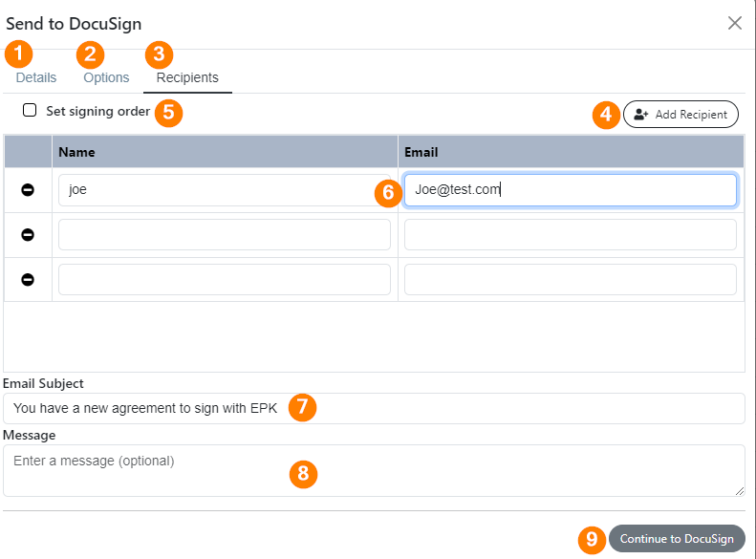This screenshot has width=756, height=559.
Task: Focus the name field containing joe
Action: pos(225,190)
